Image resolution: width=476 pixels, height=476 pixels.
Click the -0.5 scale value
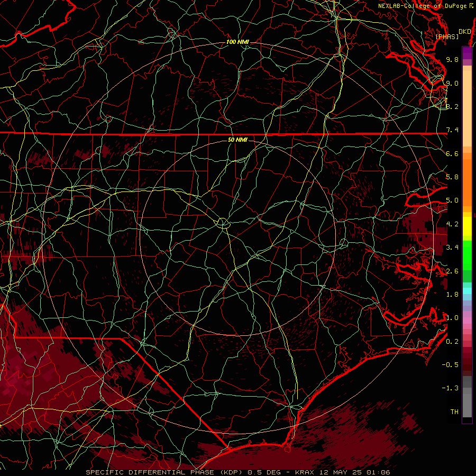coord(450,365)
